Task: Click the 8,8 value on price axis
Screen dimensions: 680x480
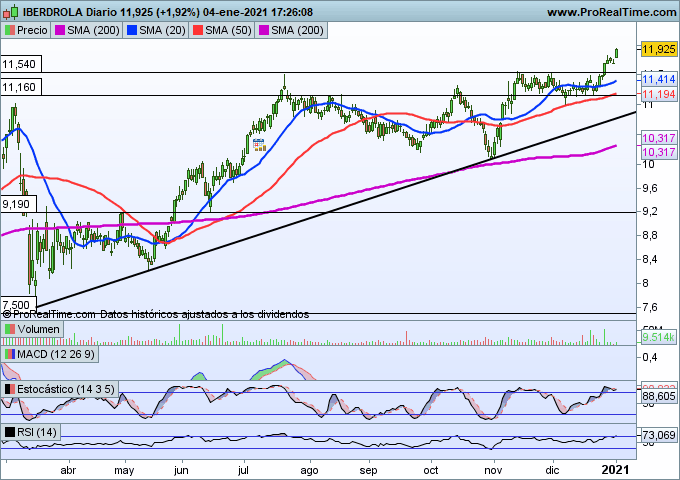Action: tap(650, 235)
